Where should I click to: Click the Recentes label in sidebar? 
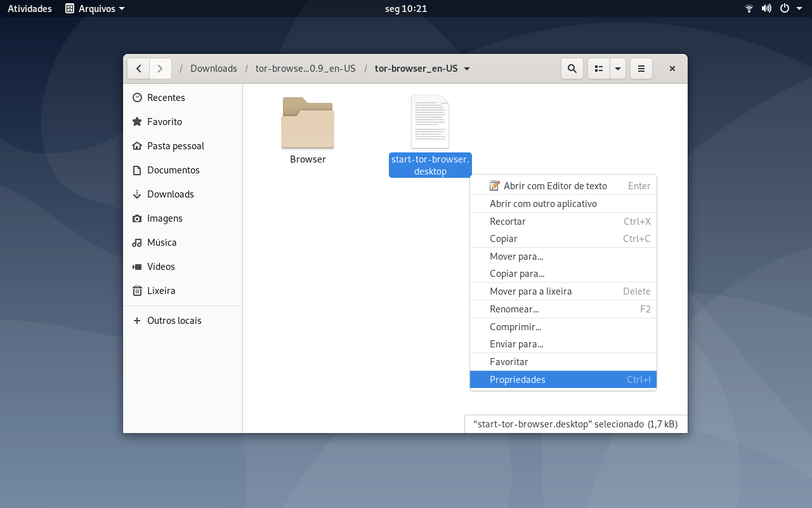166,98
